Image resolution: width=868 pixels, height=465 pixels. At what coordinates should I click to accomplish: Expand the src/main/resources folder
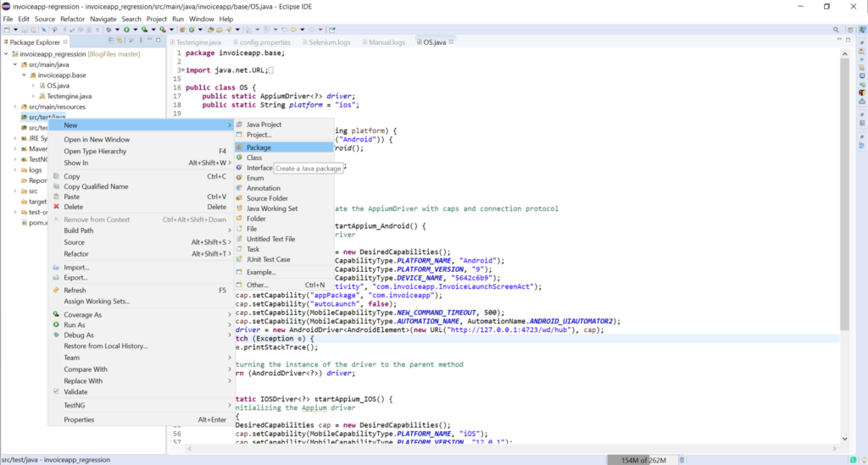point(15,107)
